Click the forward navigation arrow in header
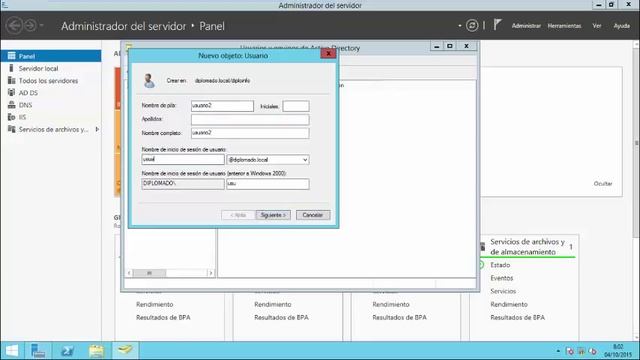Image resolution: width=640 pixels, height=360 pixels. pos(31,26)
